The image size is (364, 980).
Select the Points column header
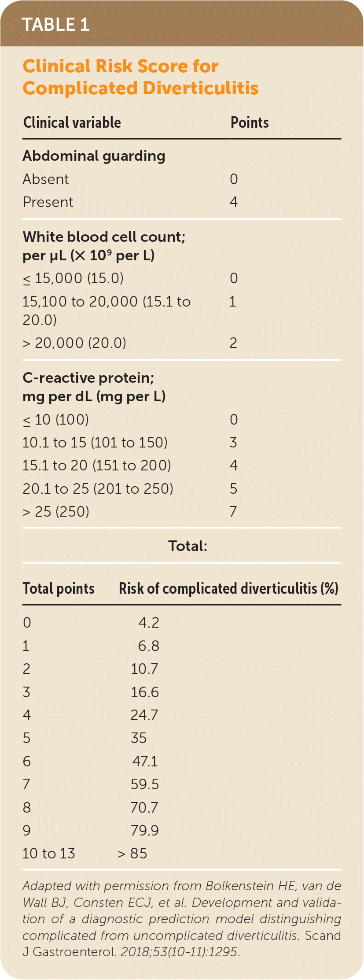pos(250,122)
